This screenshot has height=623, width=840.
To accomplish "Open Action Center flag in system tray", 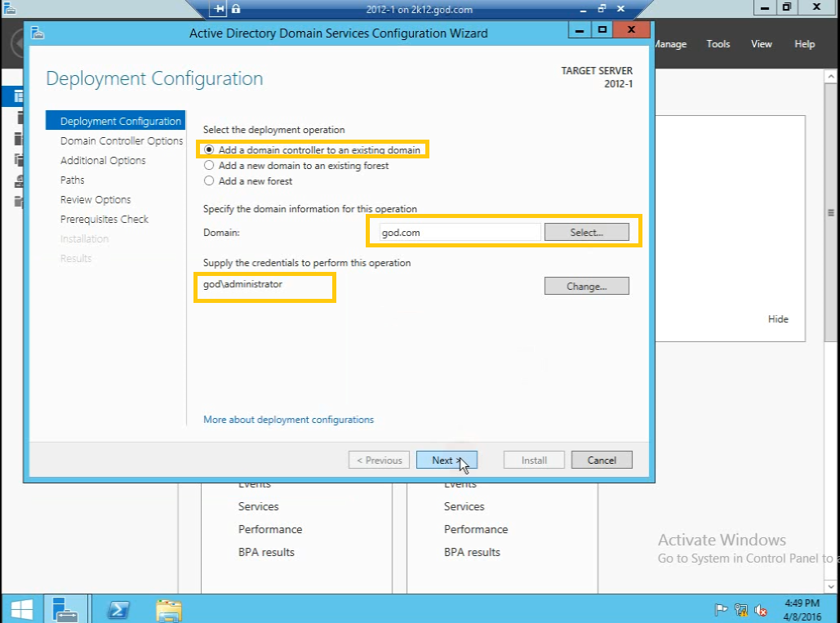I will (721, 610).
